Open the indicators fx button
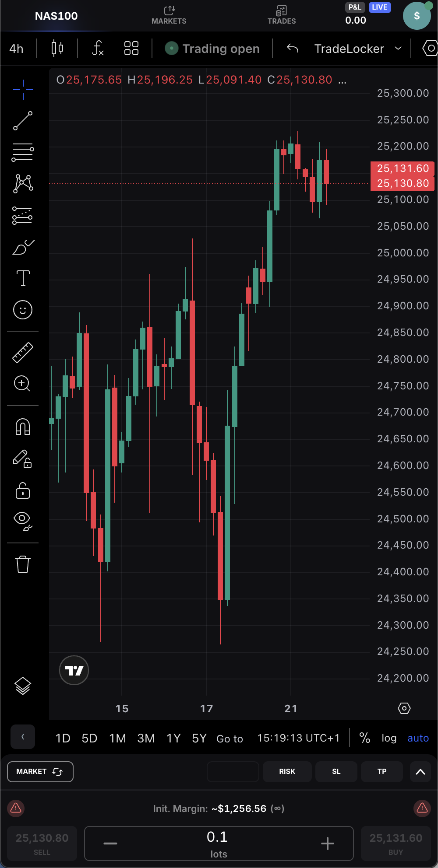The width and height of the screenshot is (438, 868). point(98,48)
